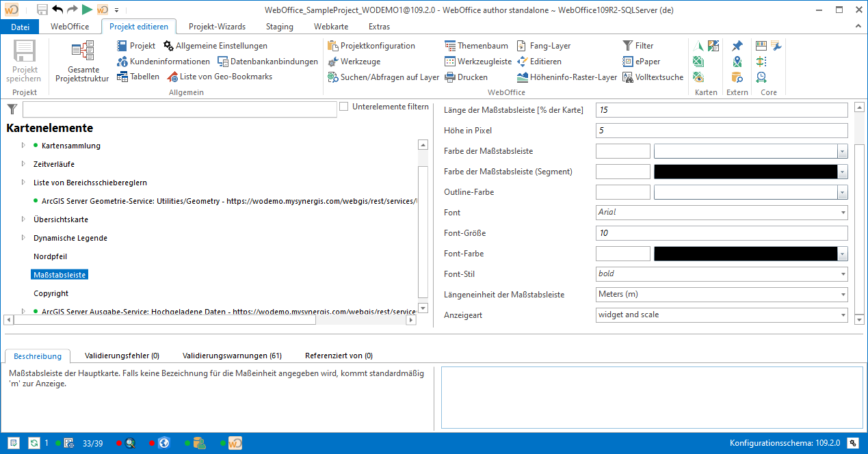The height and width of the screenshot is (454, 868).
Task: Click the Datenbankanbindungen icon
Action: (223, 62)
